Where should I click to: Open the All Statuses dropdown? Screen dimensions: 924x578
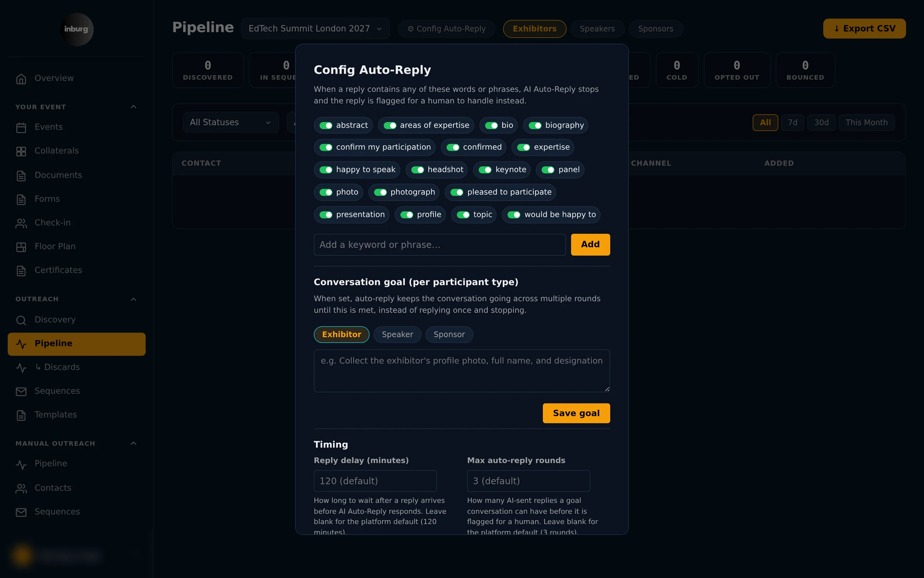pyautogui.click(x=231, y=123)
